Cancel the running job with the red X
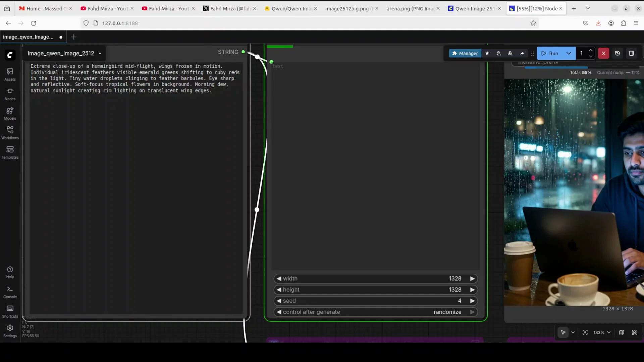644x362 pixels. pos(603,53)
